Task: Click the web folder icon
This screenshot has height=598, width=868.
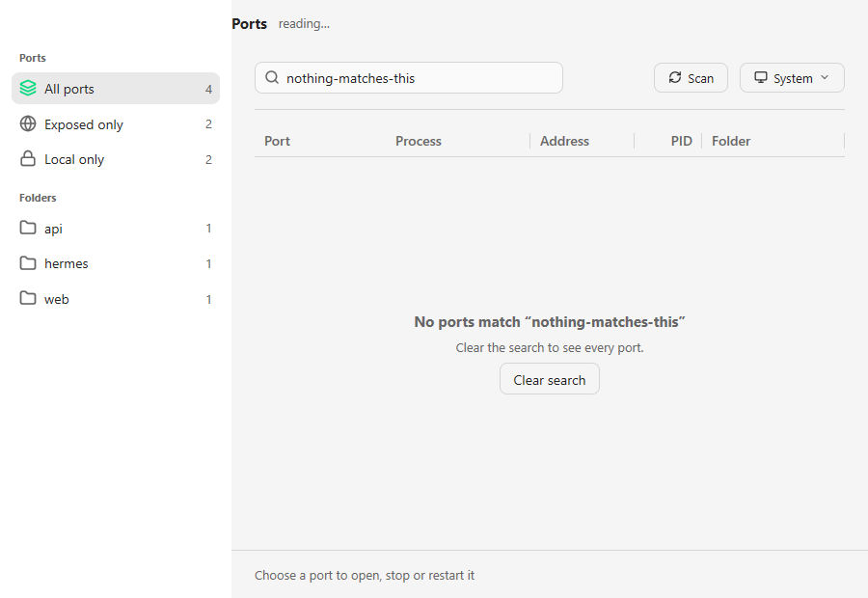Action: (28, 298)
